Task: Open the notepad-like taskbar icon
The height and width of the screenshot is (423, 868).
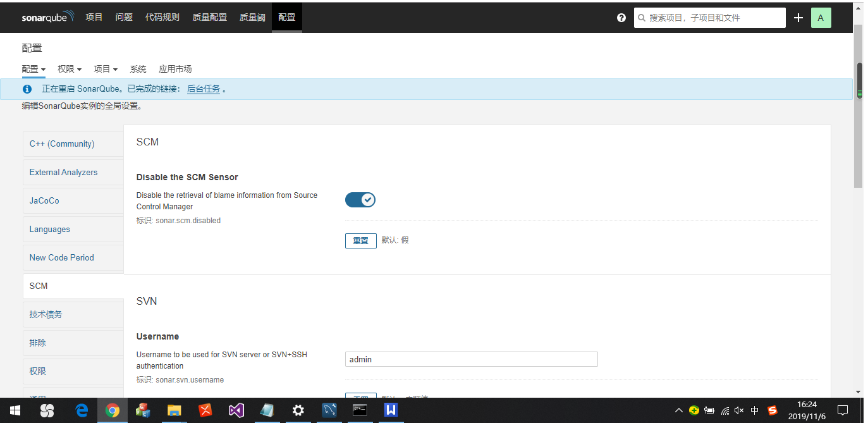Action: tap(267, 410)
